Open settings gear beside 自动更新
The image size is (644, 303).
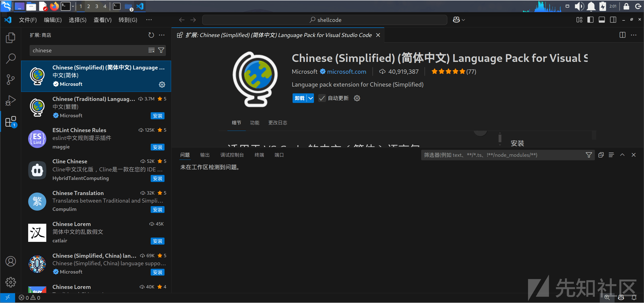click(357, 98)
